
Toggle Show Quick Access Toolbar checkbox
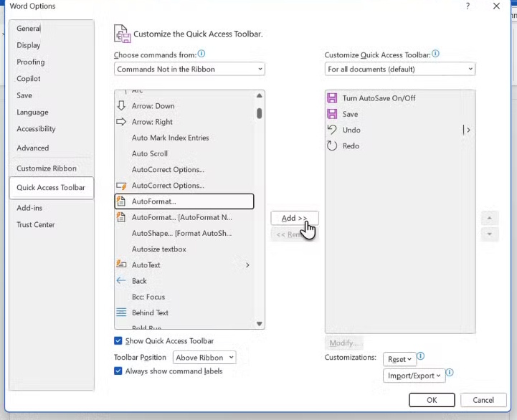118,340
